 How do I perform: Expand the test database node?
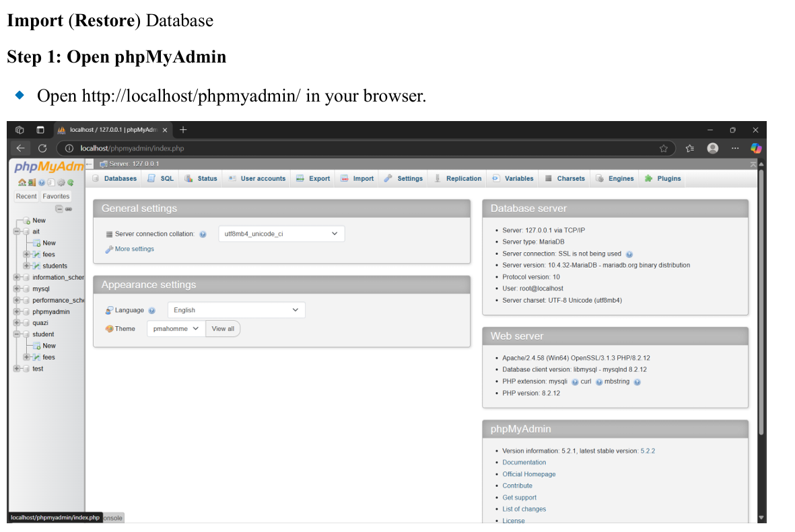click(17, 369)
